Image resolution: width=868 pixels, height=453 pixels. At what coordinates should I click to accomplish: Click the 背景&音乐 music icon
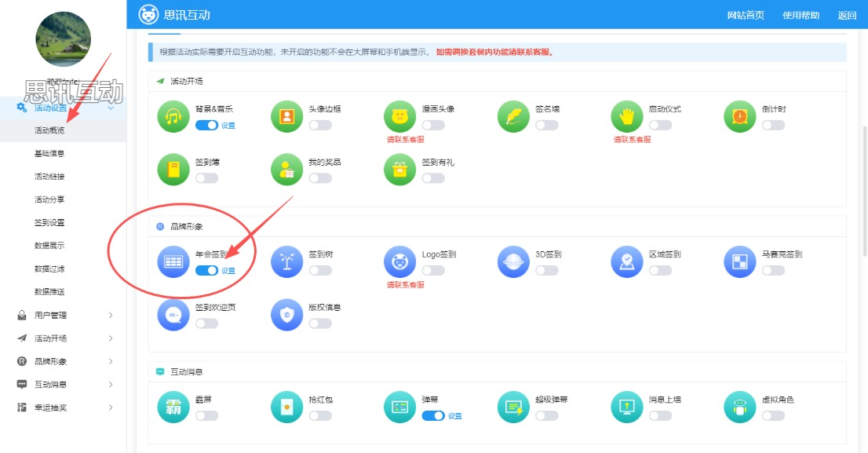[x=173, y=117]
